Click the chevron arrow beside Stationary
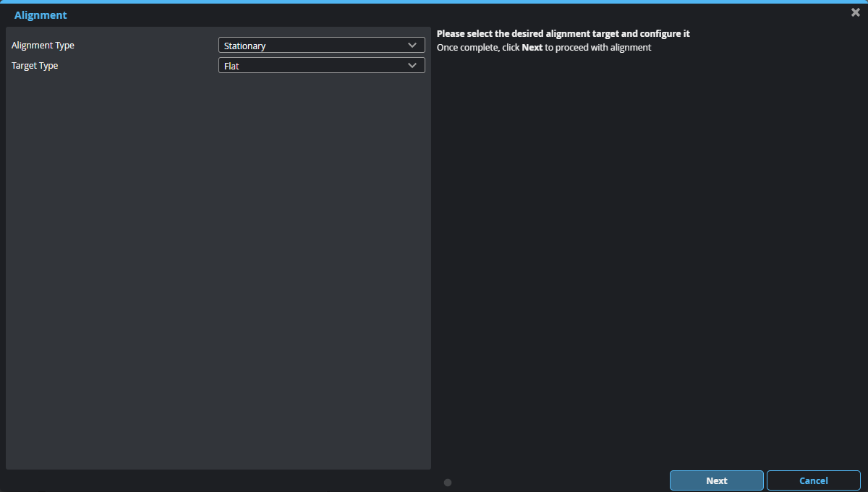The height and width of the screenshot is (492, 868). coord(412,46)
